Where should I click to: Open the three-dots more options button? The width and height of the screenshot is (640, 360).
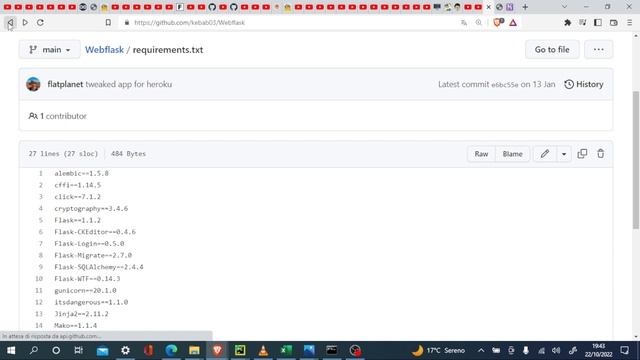(598, 50)
